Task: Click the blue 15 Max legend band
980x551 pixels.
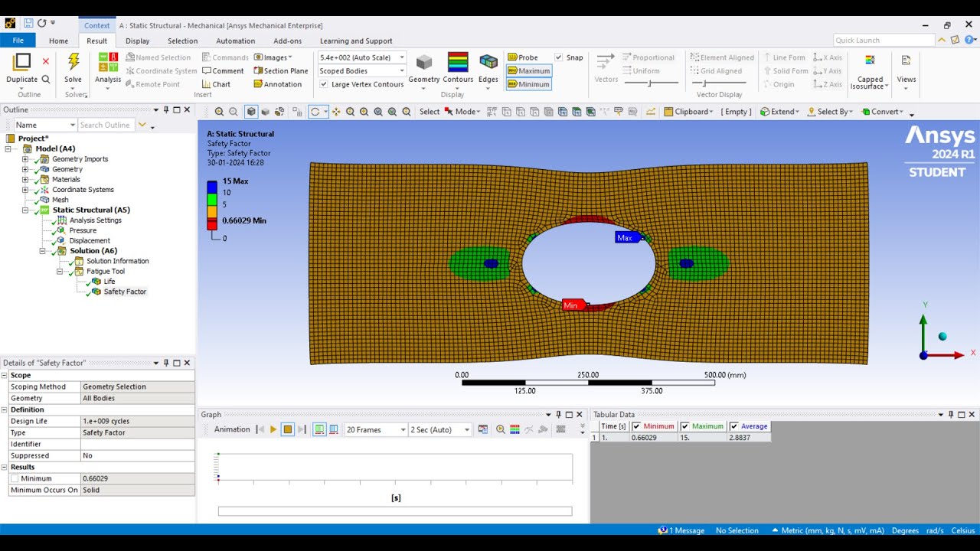Action: tap(212, 187)
